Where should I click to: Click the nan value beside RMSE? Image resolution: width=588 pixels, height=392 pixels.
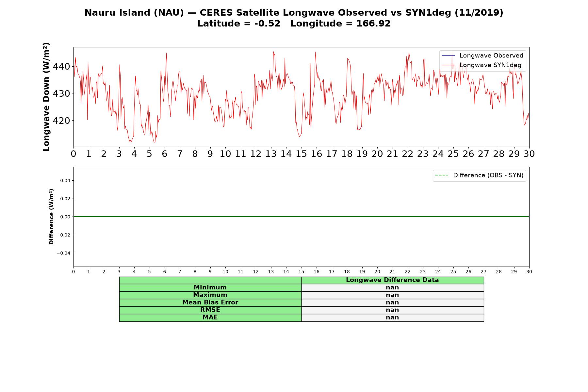pyautogui.click(x=393, y=310)
